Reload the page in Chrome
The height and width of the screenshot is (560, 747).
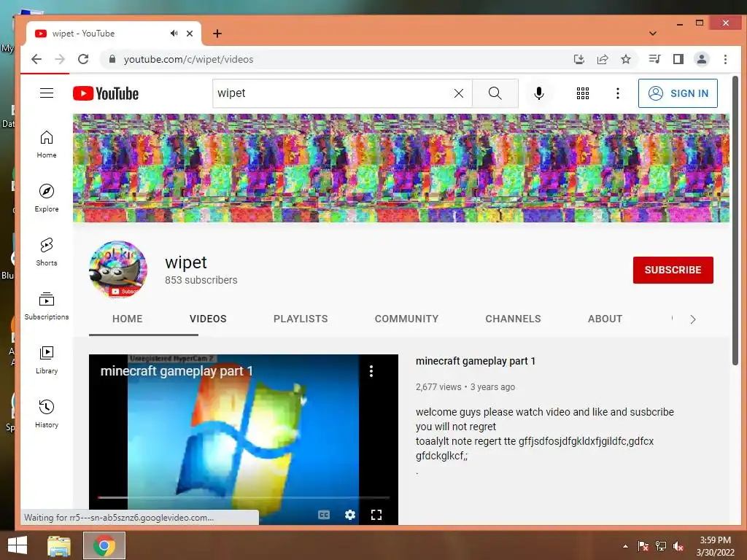(x=83, y=59)
